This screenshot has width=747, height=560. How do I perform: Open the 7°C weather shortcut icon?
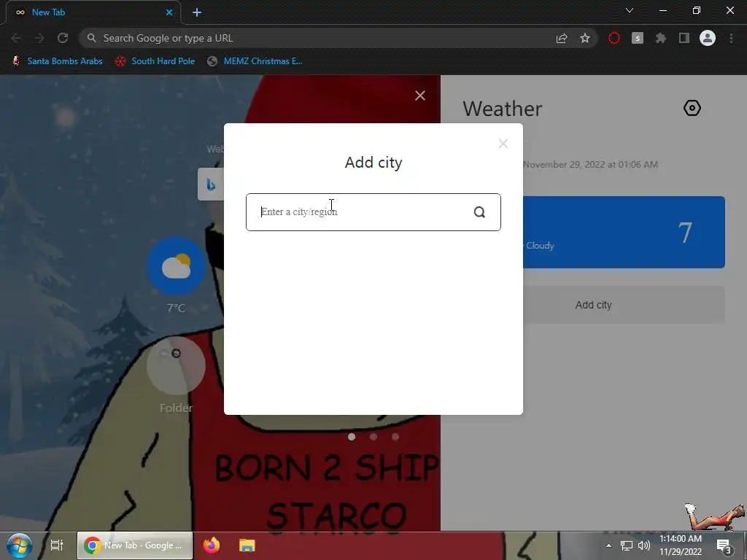177,265
